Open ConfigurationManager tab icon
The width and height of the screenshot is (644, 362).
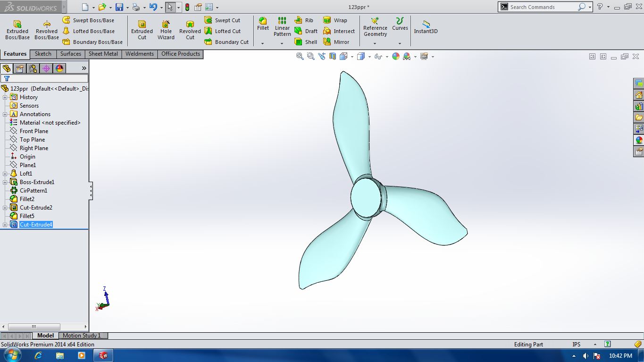click(33, 68)
